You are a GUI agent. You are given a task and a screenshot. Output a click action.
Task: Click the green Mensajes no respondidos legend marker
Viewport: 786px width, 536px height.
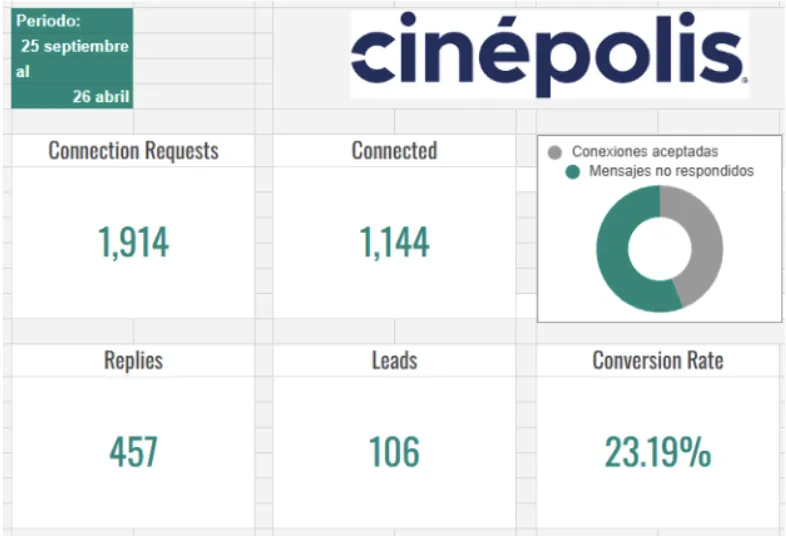click(572, 171)
